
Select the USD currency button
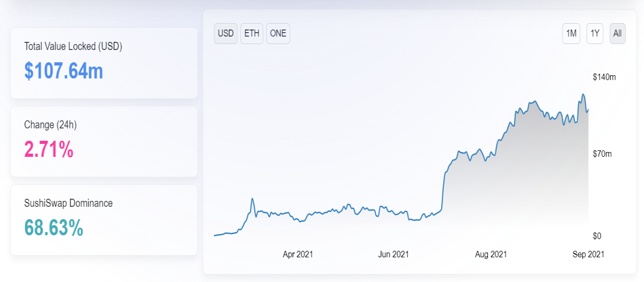225,33
